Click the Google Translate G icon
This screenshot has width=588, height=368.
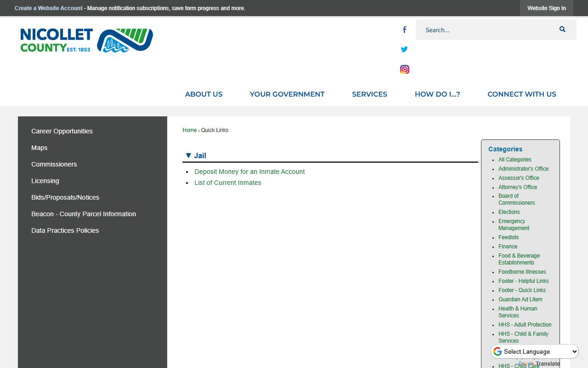click(498, 352)
